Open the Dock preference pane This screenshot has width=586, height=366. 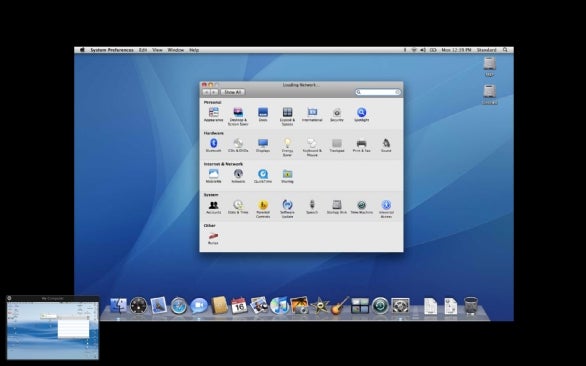click(263, 114)
